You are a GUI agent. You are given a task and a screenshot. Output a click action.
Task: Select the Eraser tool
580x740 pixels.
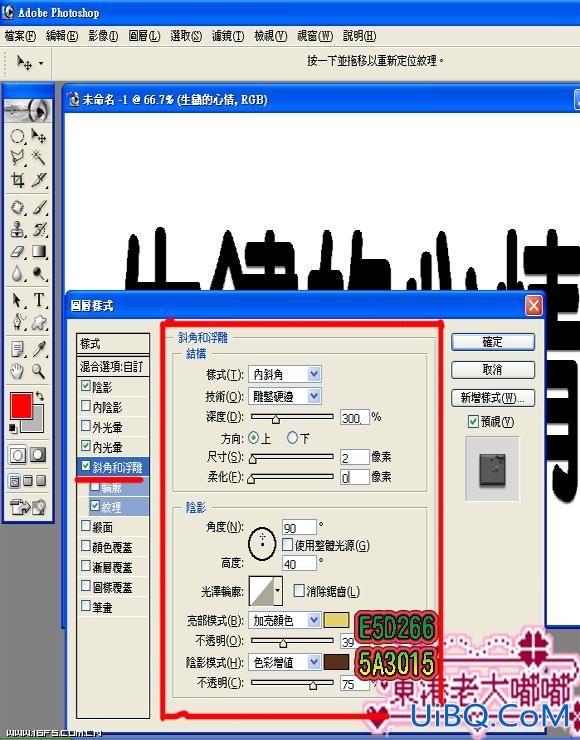tap(17, 252)
